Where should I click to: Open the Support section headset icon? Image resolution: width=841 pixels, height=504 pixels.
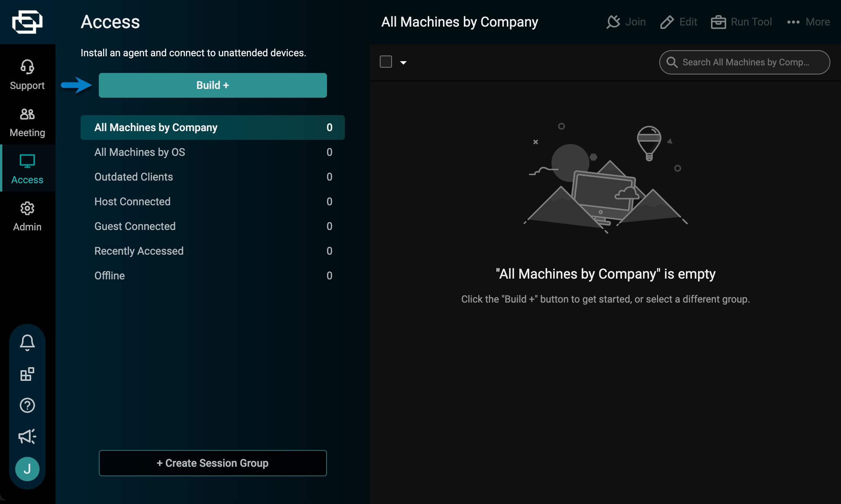tap(27, 67)
